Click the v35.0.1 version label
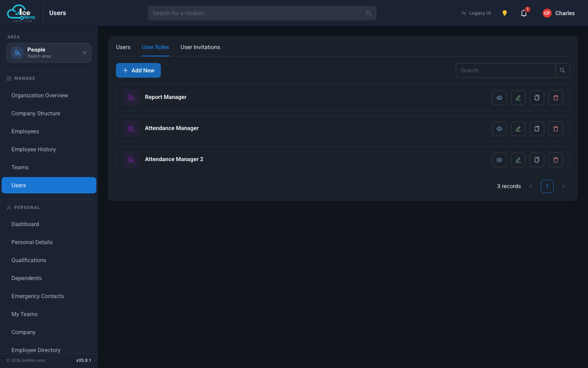The height and width of the screenshot is (368, 588). (x=84, y=360)
